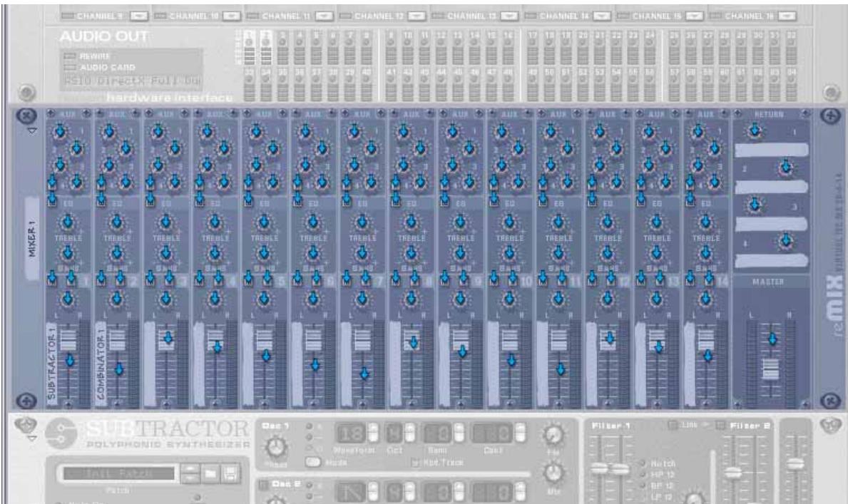
Task: Click the channel 7 level fader
Action: [x=362, y=340]
